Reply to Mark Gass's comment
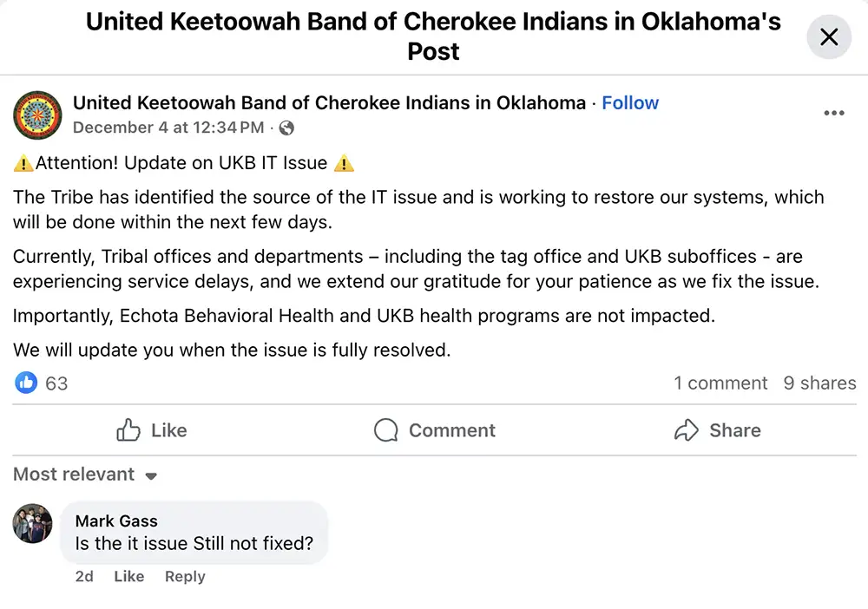 [184, 576]
